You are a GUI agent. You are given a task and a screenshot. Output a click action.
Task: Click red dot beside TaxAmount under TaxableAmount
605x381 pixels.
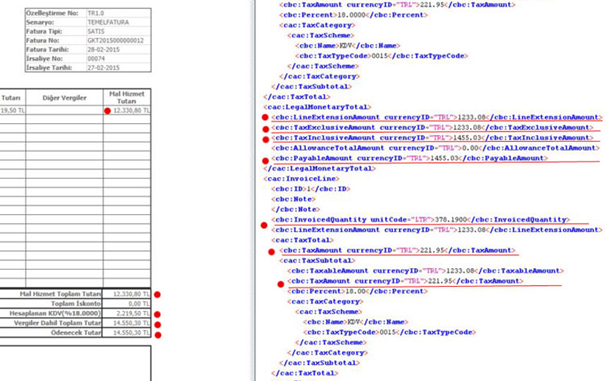click(x=281, y=284)
